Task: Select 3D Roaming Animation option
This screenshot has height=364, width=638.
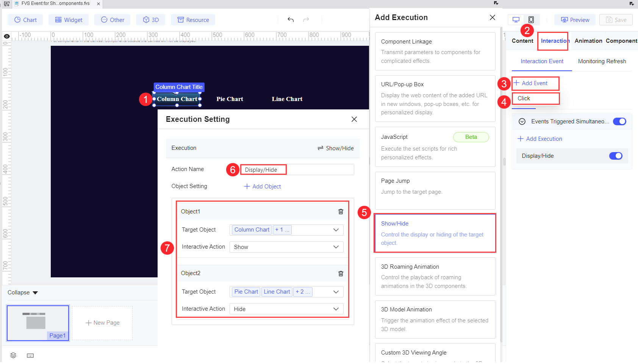Action: click(435, 276)
